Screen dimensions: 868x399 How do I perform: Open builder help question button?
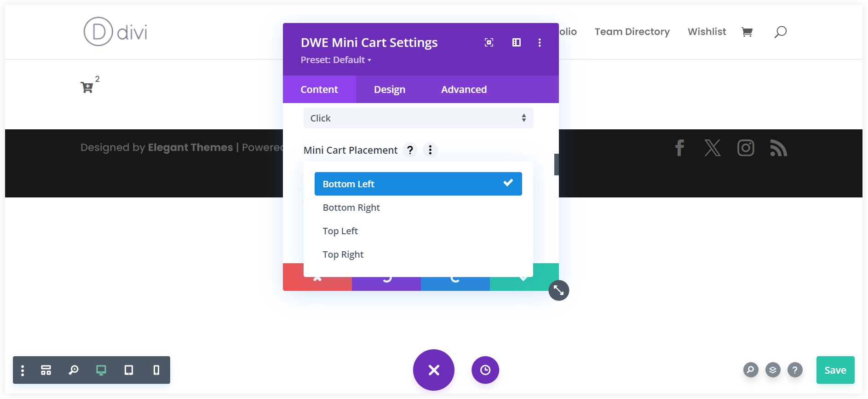[x=795, y=370]
